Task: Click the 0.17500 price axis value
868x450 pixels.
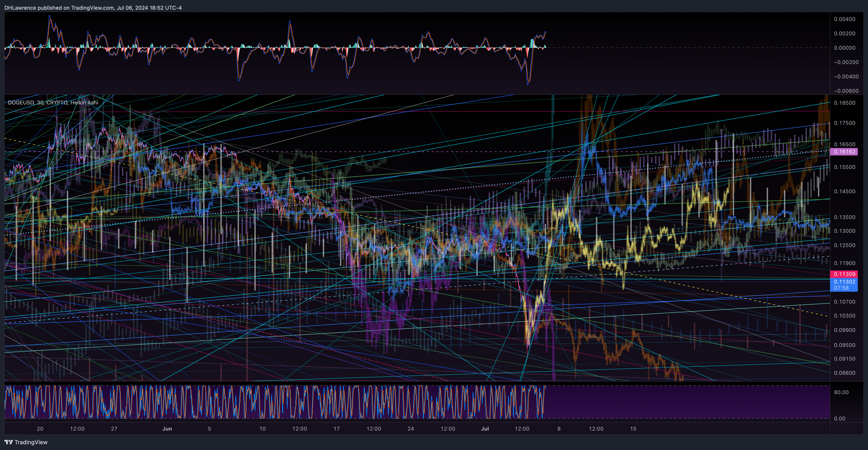Action: point(844,123)
